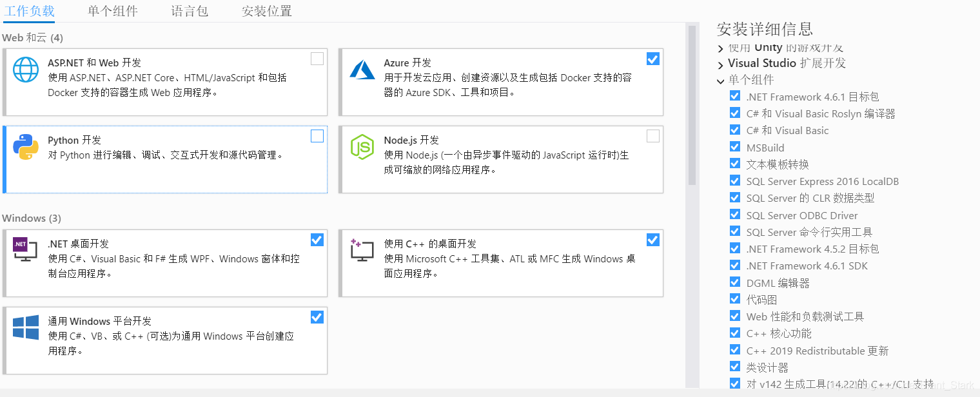980x397 pixels.
Task: Uncheck MSBuild in 安装详细信息 panel
Action: pyautogui.click(x=735, y=147)
